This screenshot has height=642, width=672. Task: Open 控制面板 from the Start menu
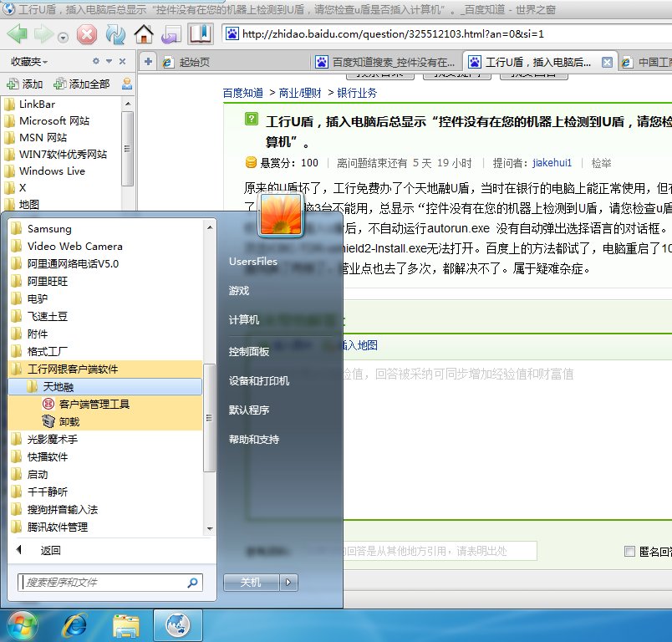tap(250, 351)
